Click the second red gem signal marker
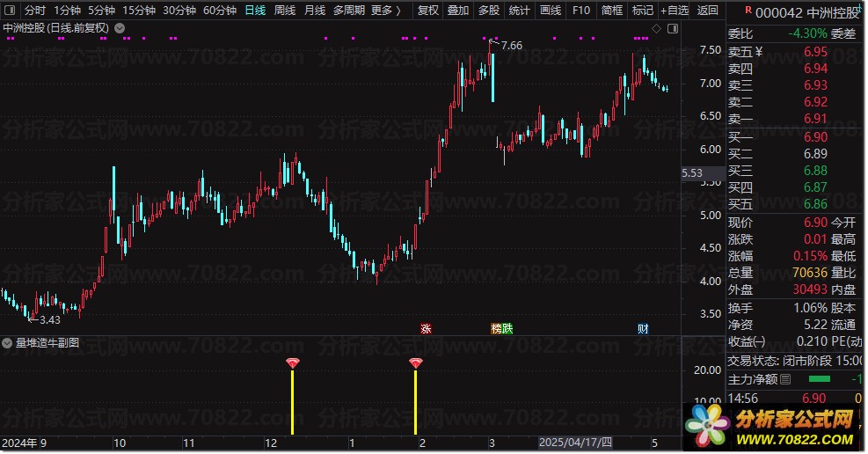 (416, 363)
